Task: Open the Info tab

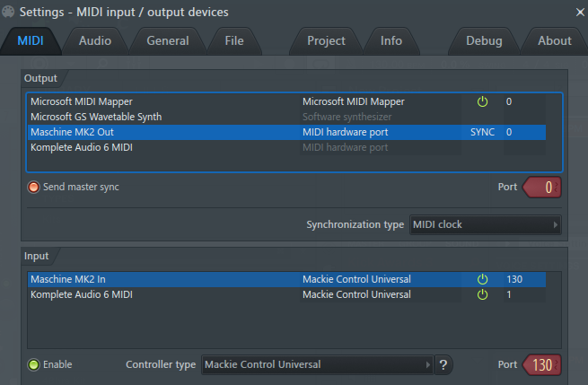Action: pos(391,41)
